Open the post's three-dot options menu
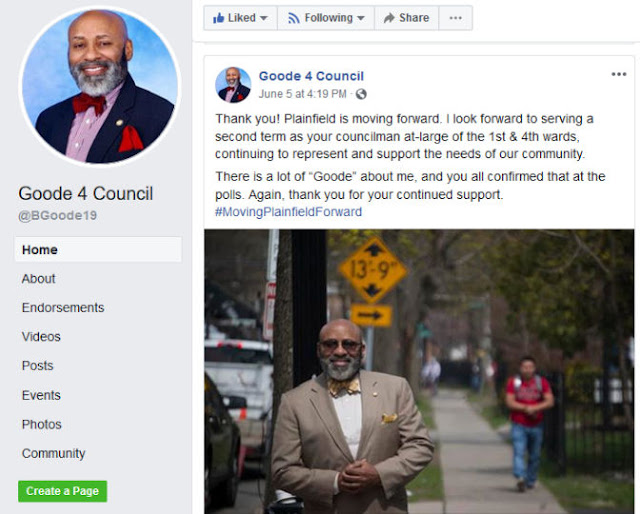 point(619,74)
